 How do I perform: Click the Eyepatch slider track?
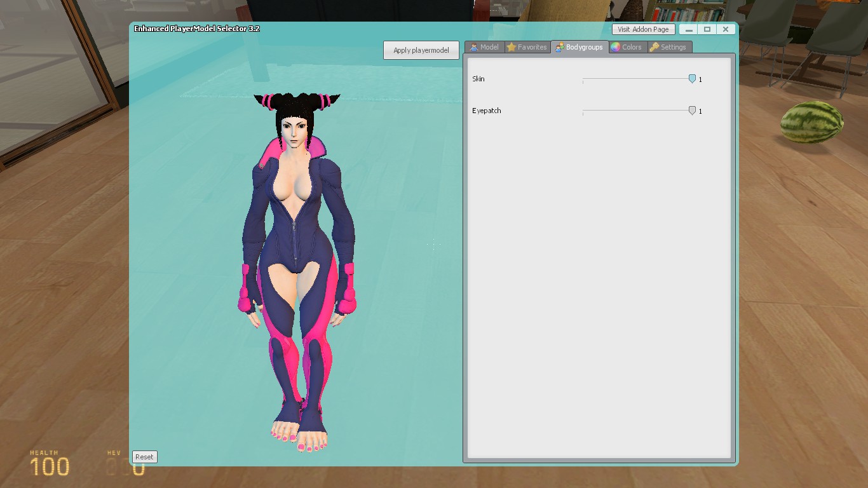point(637,111)
